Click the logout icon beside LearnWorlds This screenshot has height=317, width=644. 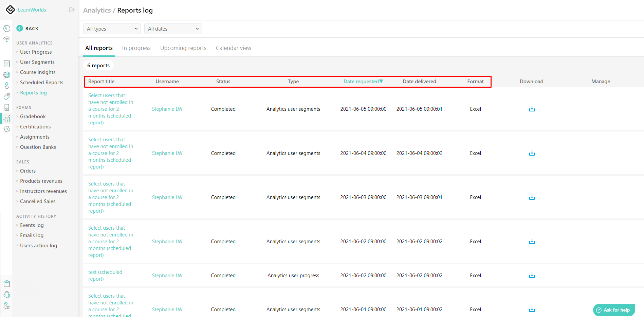pos(71,10)
